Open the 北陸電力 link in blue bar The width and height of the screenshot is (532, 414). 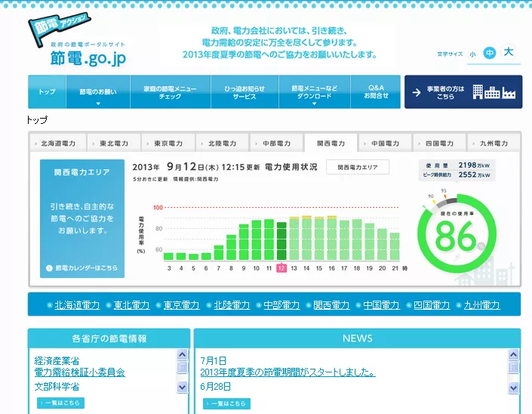[232, 305]
